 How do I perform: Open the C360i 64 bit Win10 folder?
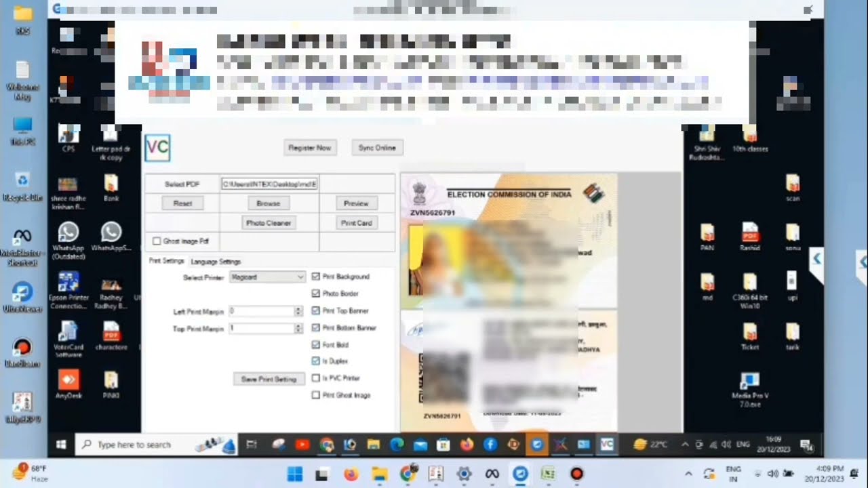coord(750,289)
